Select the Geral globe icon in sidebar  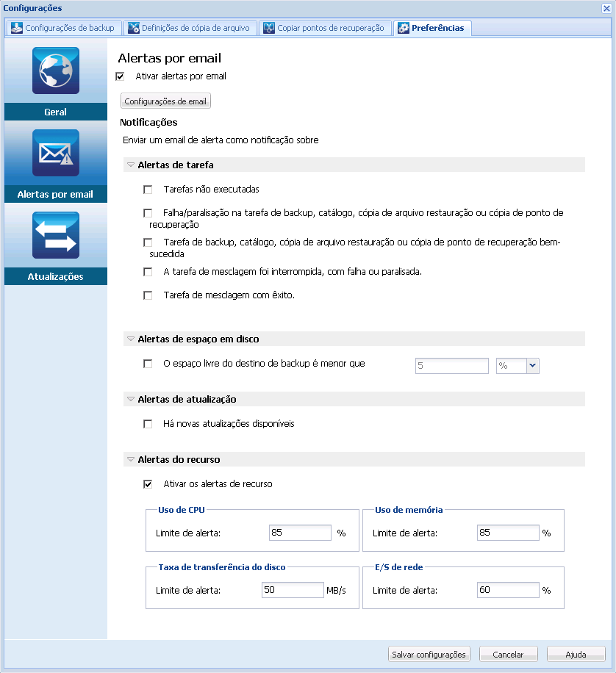tap(55, 71)
